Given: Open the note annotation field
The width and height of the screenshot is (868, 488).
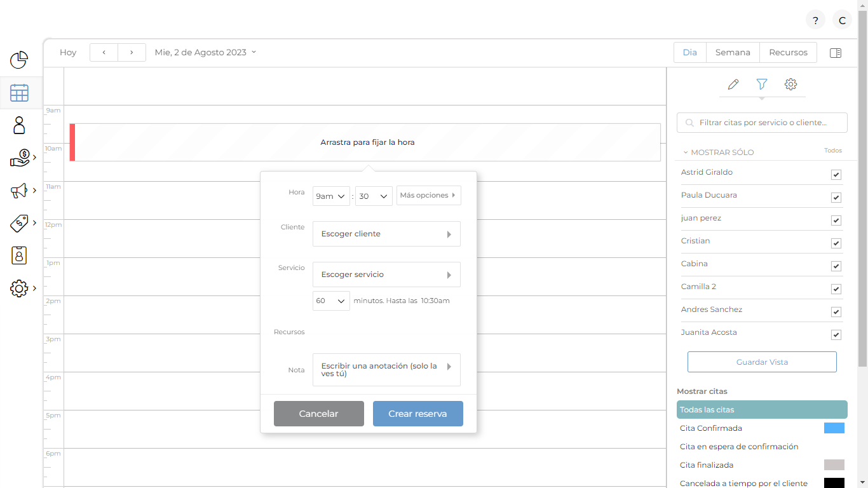Looking at the screenshot, I should [x=386, y=370].
